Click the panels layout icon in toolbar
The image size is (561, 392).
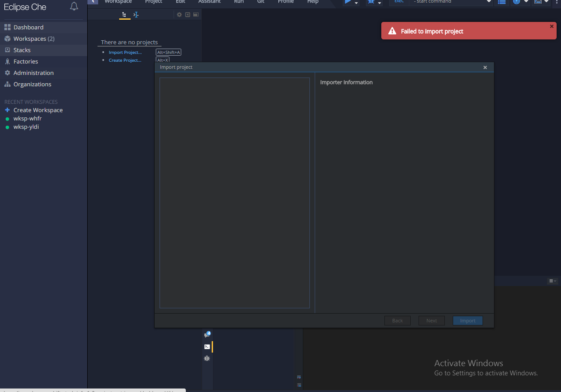pos(538,2)
